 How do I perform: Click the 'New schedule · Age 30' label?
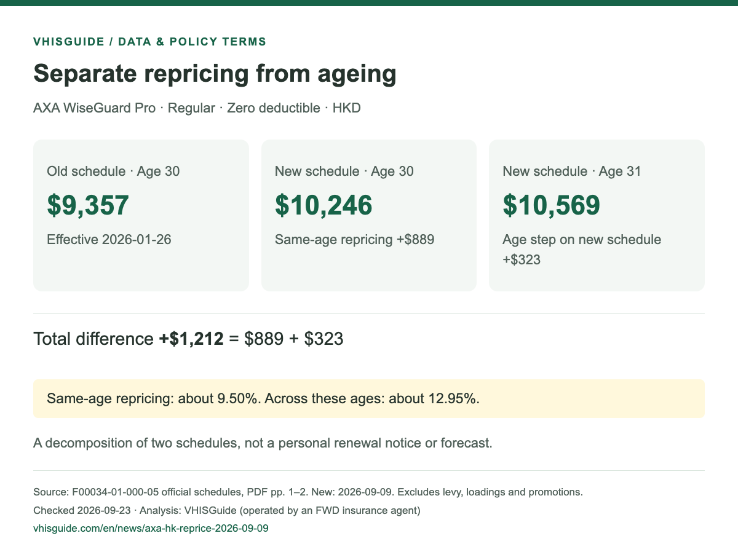[344, 172]
